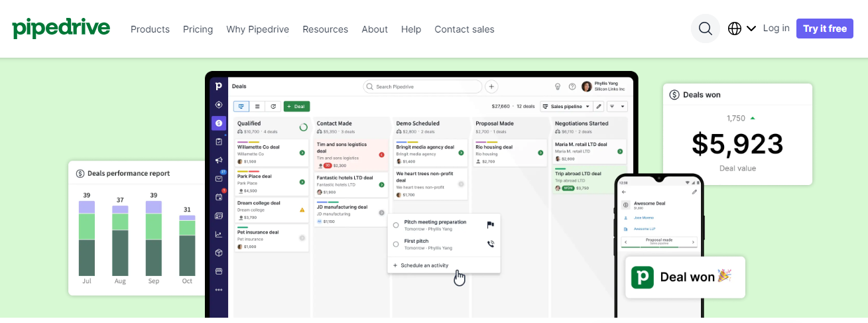Image resolution: width=868 pixels, height=323 pixels.
Task: Open the Pricing page
Action: click(x=198, y=29)
